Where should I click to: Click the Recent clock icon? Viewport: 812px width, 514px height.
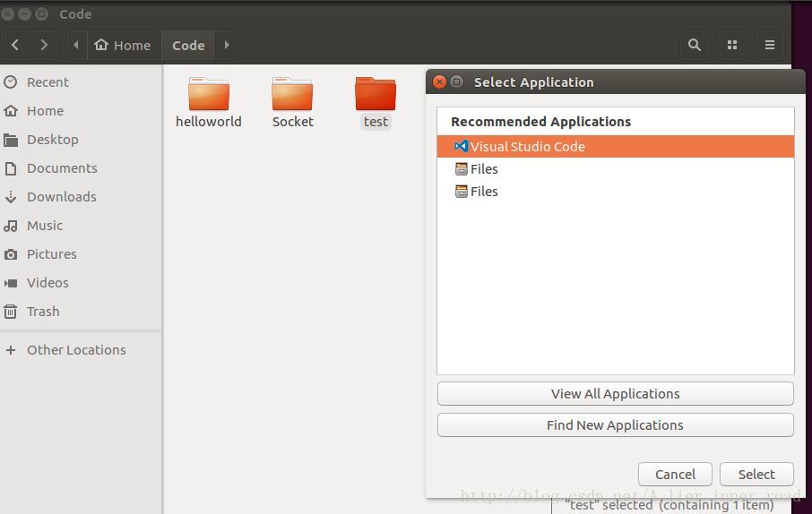point(11,82)
